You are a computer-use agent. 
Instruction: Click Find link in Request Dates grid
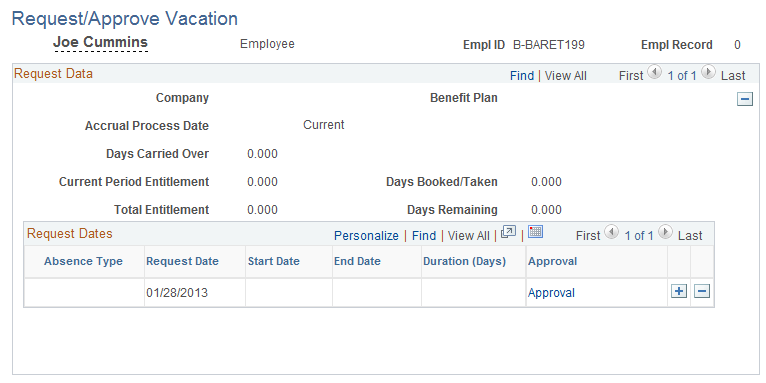424,235
